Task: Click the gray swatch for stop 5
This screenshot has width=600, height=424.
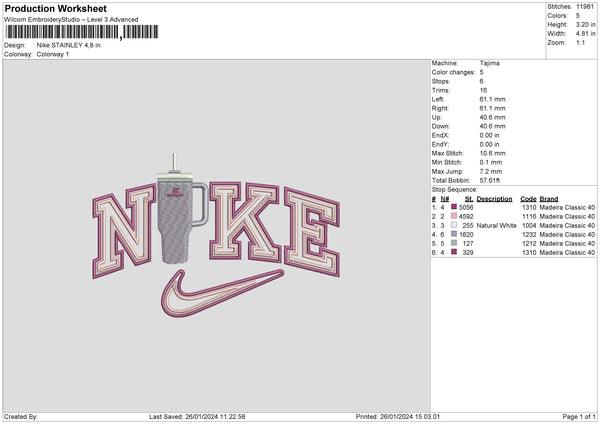Action: coord(454,243)
